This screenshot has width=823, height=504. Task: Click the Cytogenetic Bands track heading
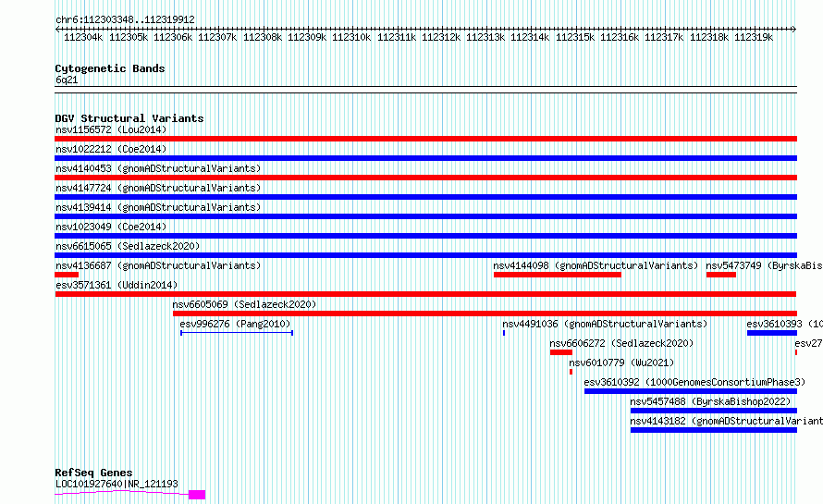[x=110, y=68]
